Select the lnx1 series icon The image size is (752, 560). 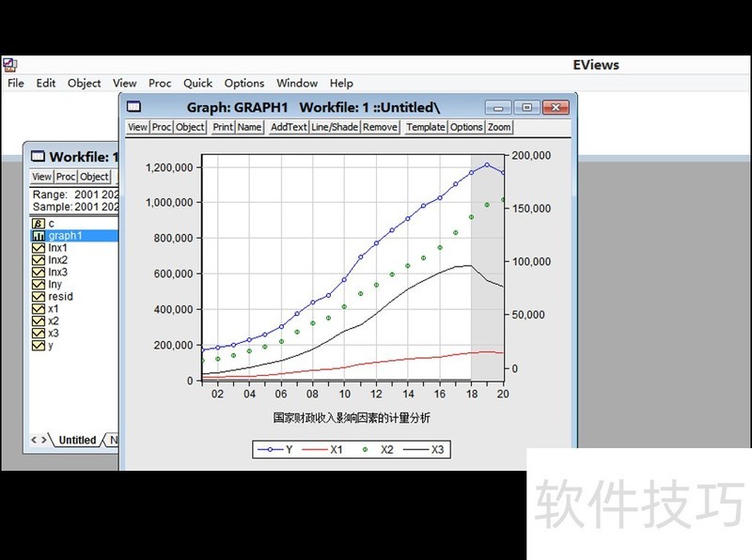[x=39, y=248]
